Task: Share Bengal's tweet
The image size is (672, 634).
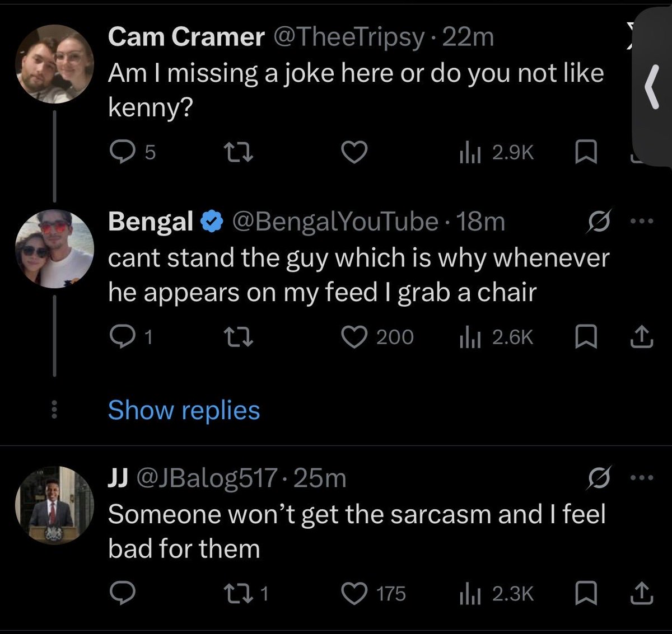Action: [x=642, y=337]
